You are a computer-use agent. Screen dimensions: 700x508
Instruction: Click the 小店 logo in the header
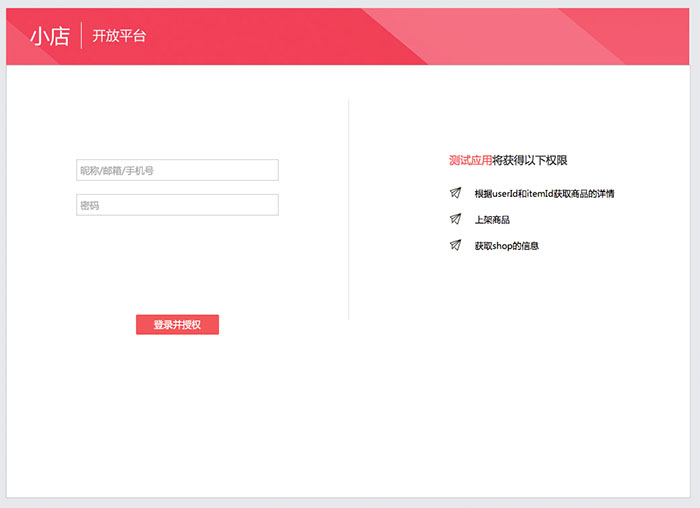tap(49, 37)
